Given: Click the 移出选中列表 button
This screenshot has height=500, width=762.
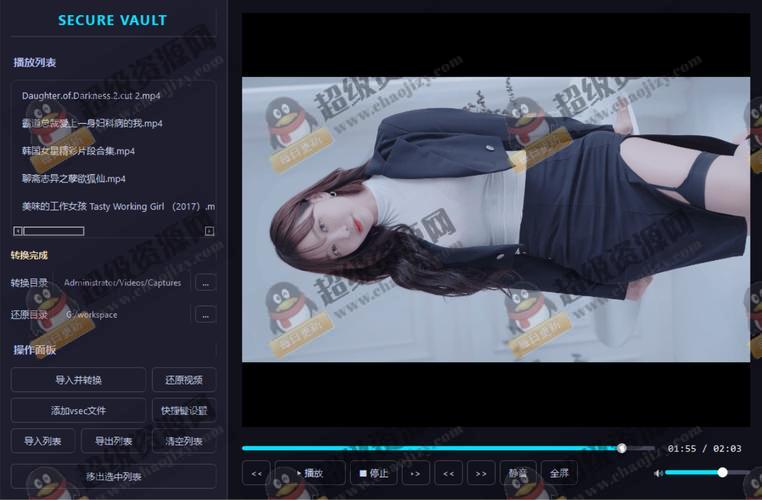Looking at the screenshot, I should (x=114, y=476).
